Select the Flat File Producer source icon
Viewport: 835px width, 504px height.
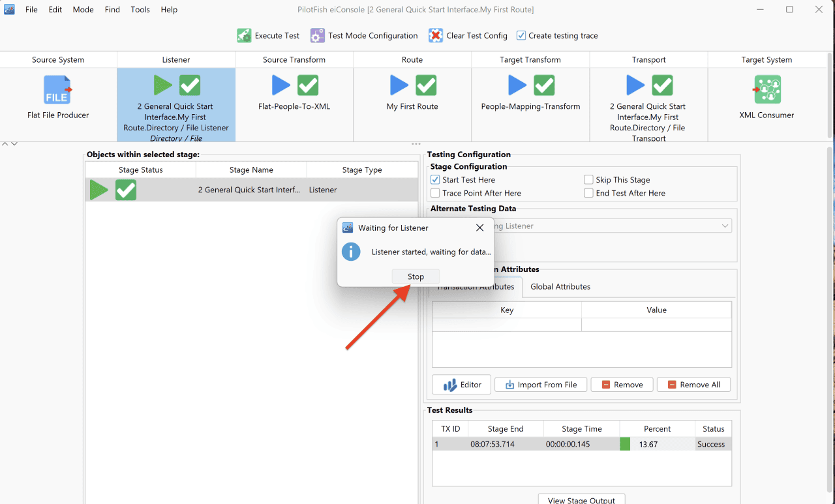[58, 90]
